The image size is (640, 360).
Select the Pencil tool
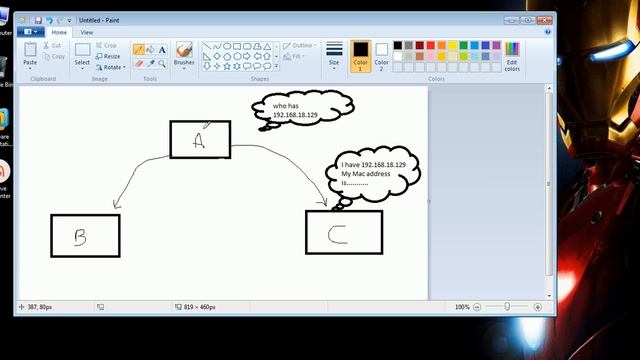[x=139, y=50]
